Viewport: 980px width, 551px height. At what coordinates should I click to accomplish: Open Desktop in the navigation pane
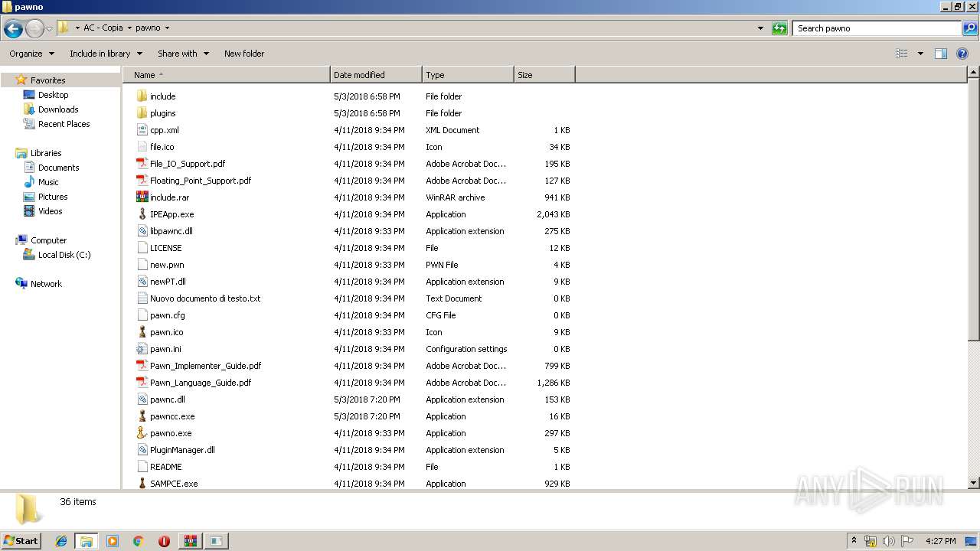click(x=53, y=95)
